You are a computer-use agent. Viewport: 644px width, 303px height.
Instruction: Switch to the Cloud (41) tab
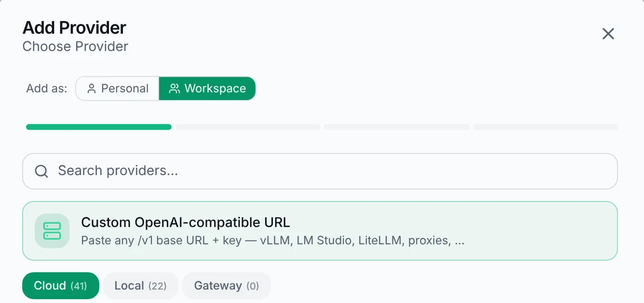click(x=60, y=286)
